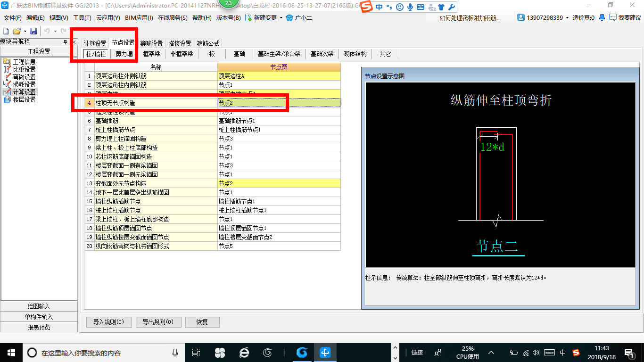Select the 非框架梁 component tab
This screenshot has height=362, width=644.
click(x=182, y=54)
